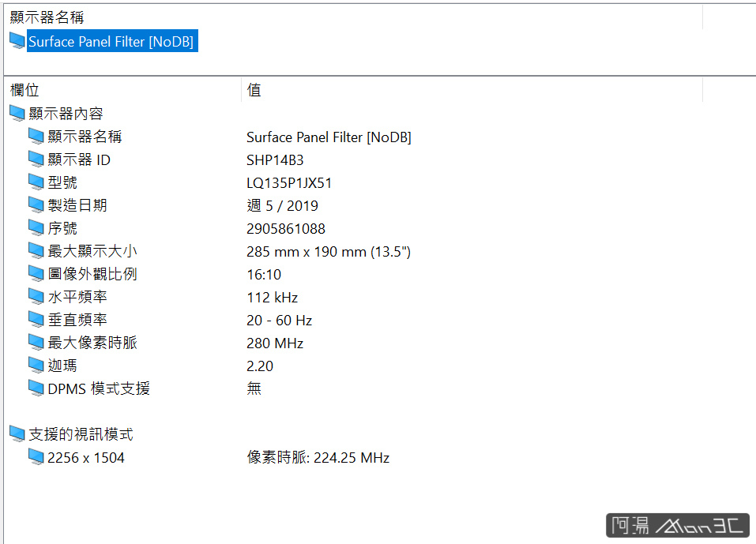Click the 285 mm x 190 mm value
This screenshot has width=756, height=544.
pyautogui.click(x=329, y=252)
